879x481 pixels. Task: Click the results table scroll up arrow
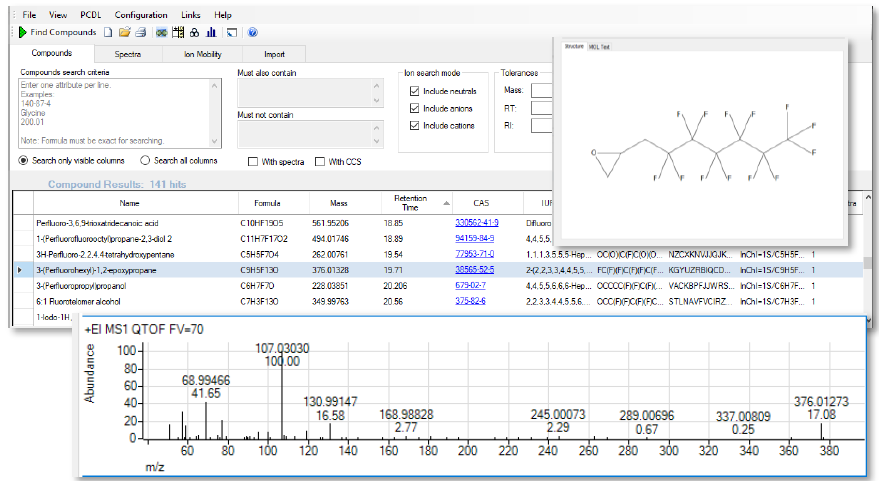868,197
